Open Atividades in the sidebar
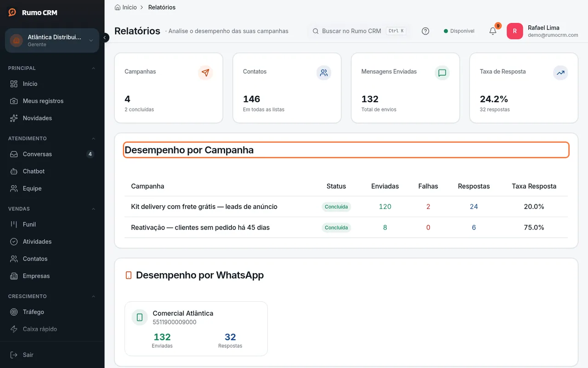 [x=52, y=241]
